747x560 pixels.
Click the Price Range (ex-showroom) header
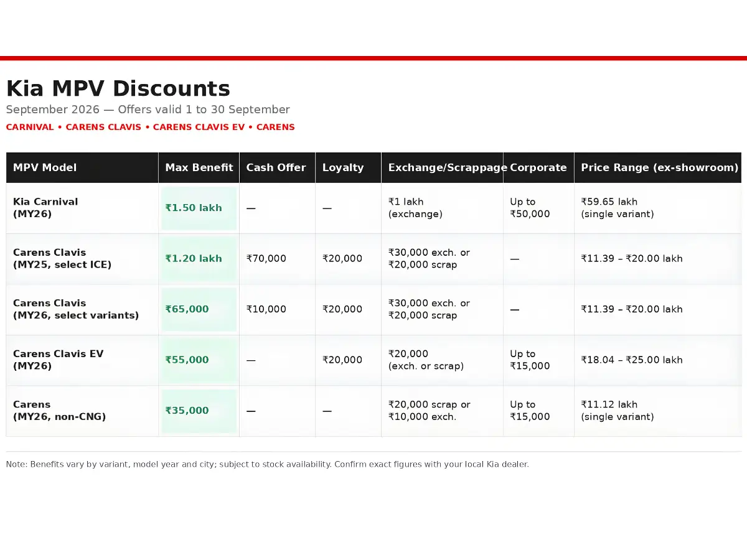tap(658, 167)
